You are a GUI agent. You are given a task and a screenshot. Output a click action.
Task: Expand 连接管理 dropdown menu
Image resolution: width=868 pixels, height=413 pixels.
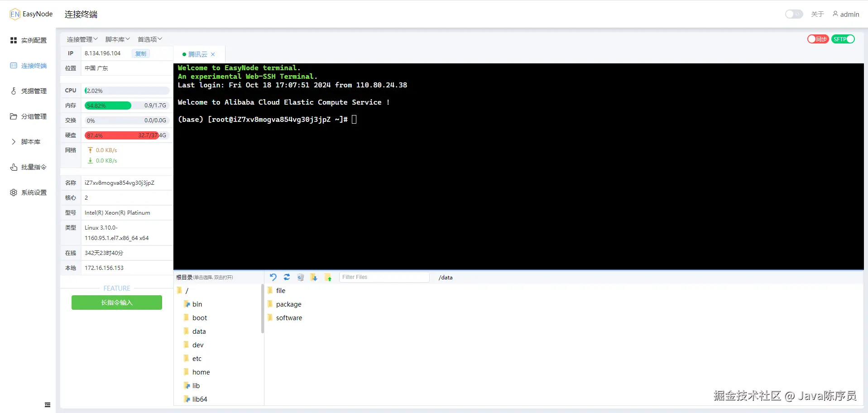[x=82, y=39]
